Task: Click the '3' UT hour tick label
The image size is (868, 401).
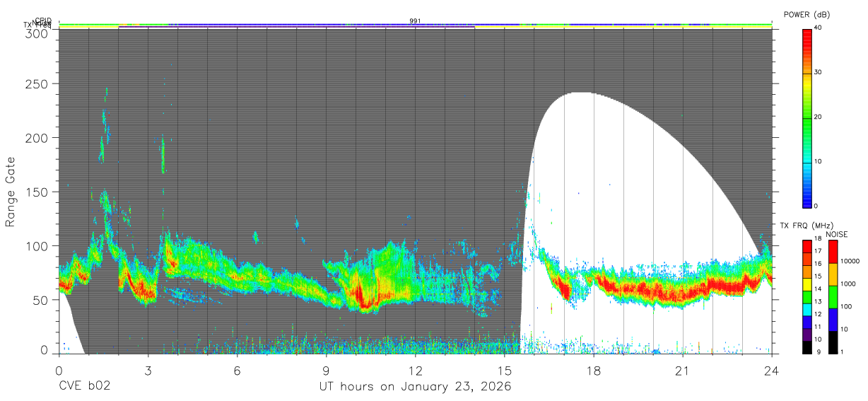Action: pos(148,371)
